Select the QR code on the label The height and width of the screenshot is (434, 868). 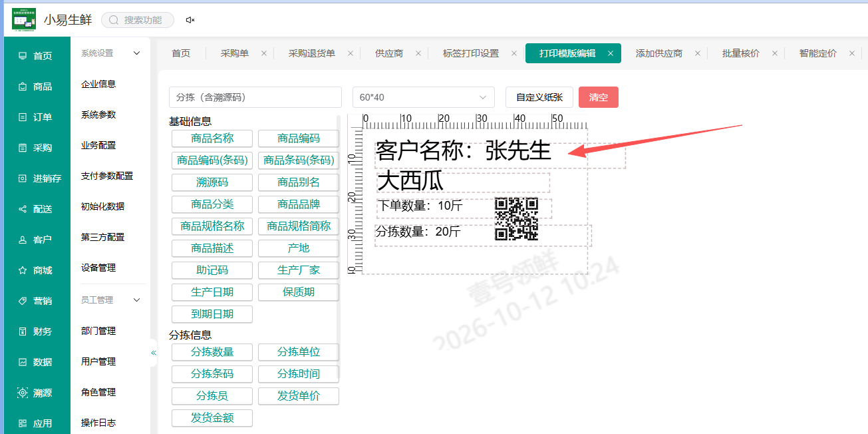516,219
